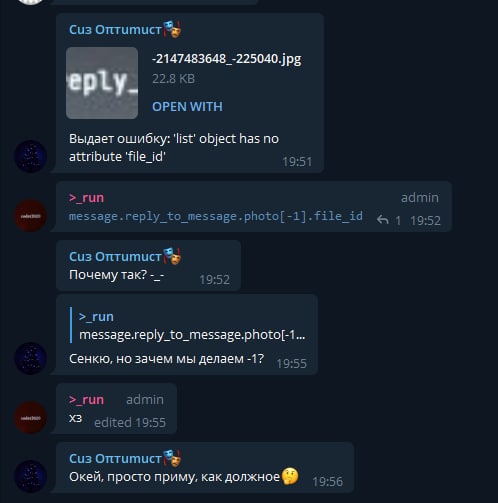Click the admin label on the code message
The image size is (498, 503).
(420, 198)
